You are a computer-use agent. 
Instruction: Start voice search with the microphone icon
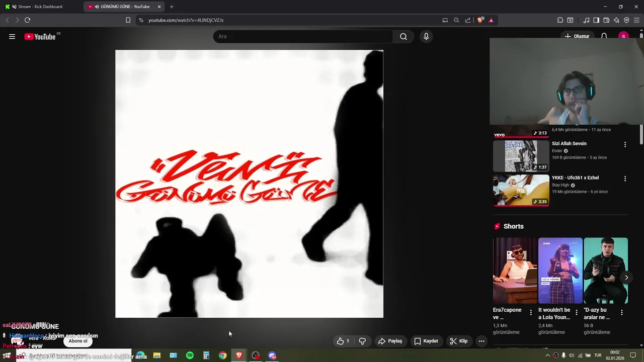pos(426,36)
